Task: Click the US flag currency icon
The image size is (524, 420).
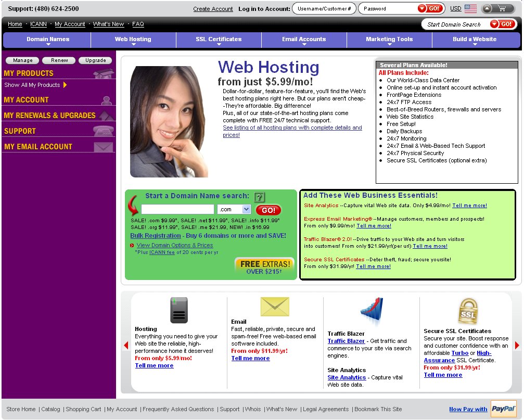Action: [x=470, y=9]
